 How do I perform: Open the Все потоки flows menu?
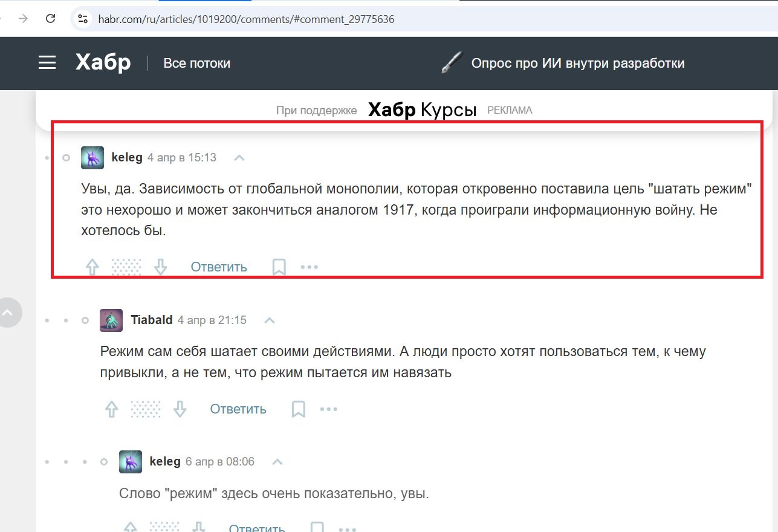tap(196, 63)
